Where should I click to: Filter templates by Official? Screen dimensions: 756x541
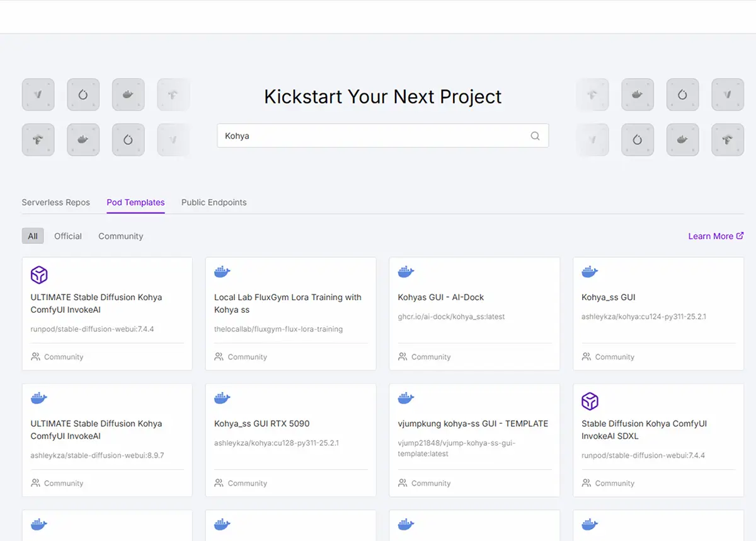coord(68,236)
